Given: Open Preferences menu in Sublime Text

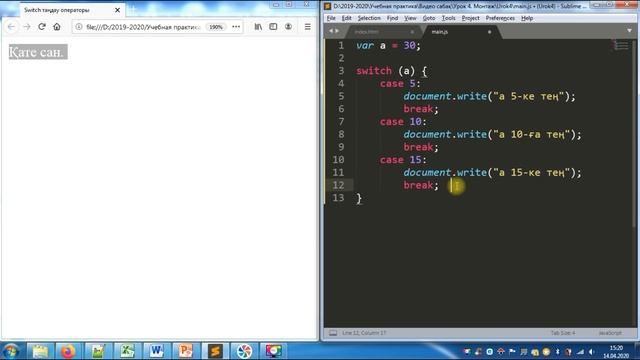Looking at the screenshot, I should 500,18.
